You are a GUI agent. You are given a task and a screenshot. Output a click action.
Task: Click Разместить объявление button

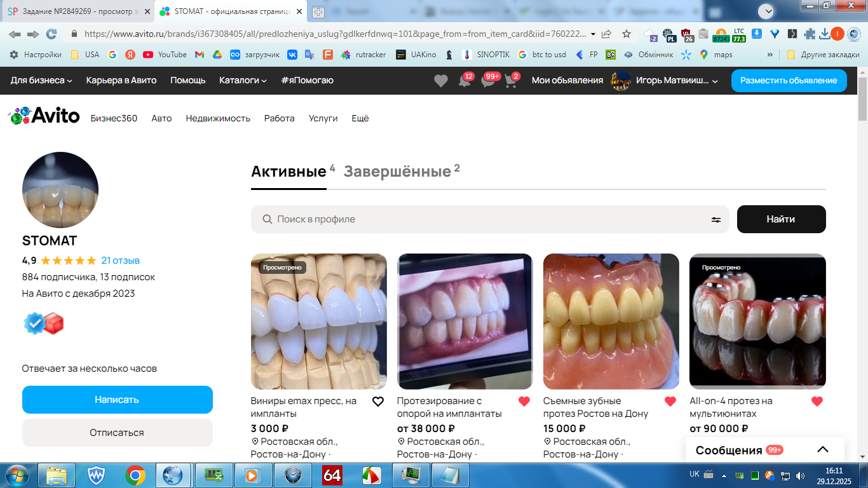[789, 81]
